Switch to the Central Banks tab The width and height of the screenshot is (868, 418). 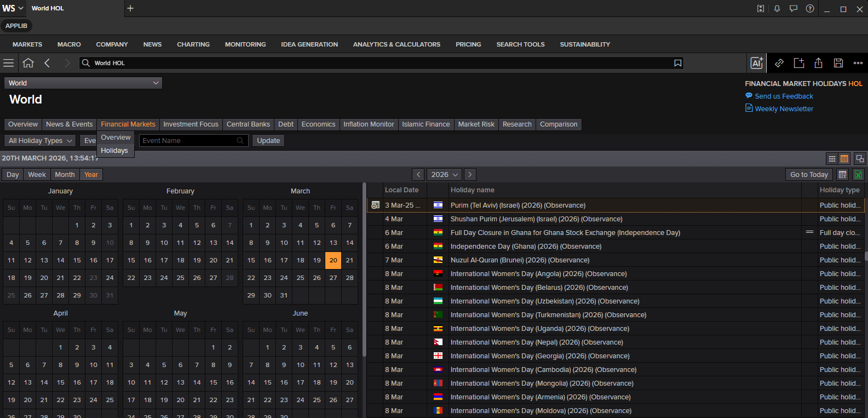248,124
